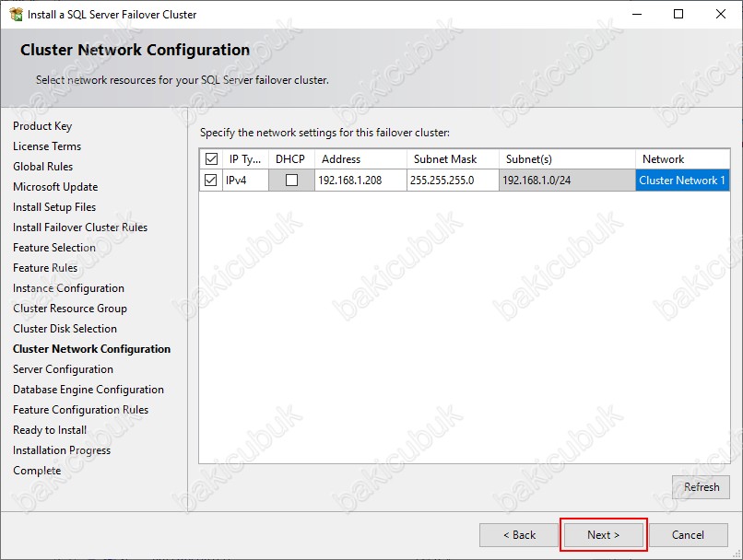The image size is (743, 560).
Task: Open Server Configuration step
Action: pyautogui.click(x=63, y=369)
